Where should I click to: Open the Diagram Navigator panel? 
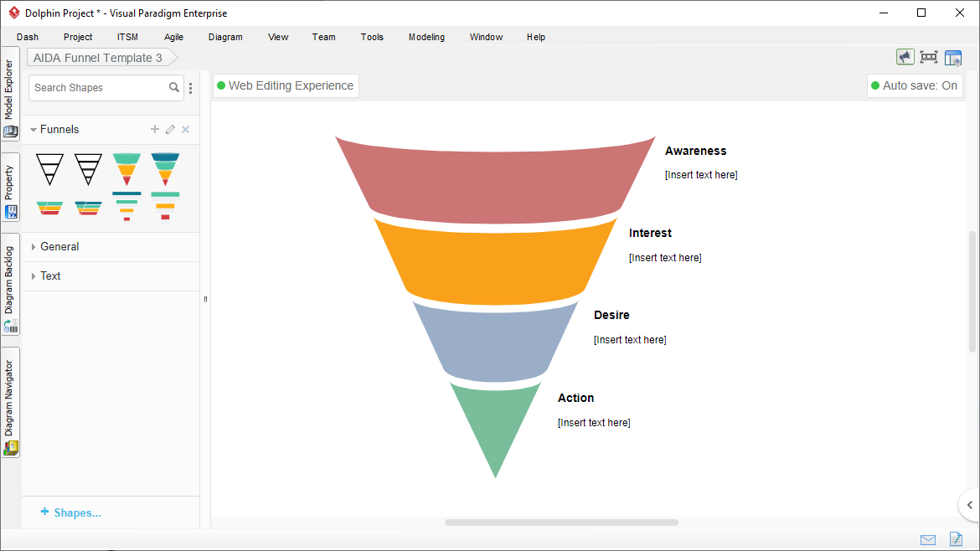(x=10, y=402)
